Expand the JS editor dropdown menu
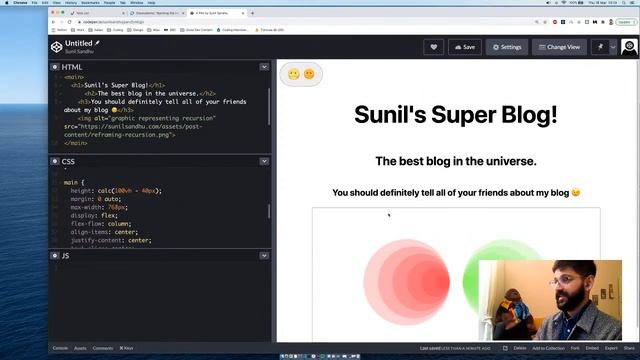The width and height of the screenshot is (640, 360). [264, 256]
